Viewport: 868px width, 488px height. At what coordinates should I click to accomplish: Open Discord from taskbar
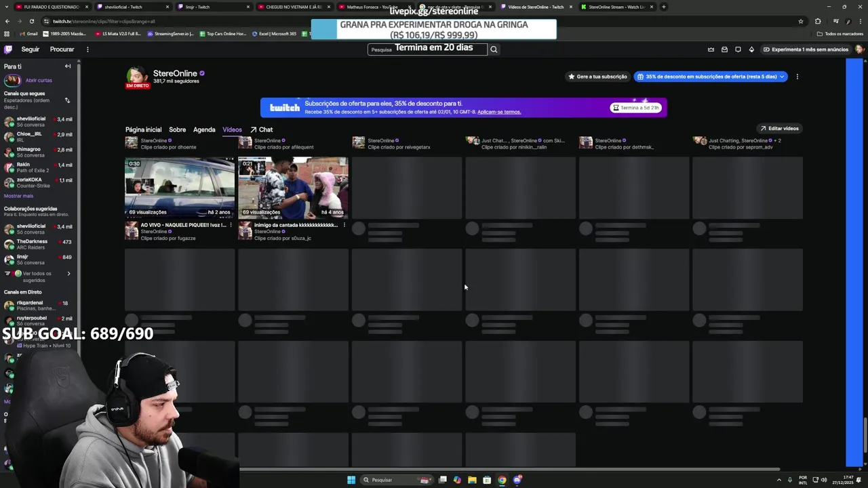pos(517,480)
